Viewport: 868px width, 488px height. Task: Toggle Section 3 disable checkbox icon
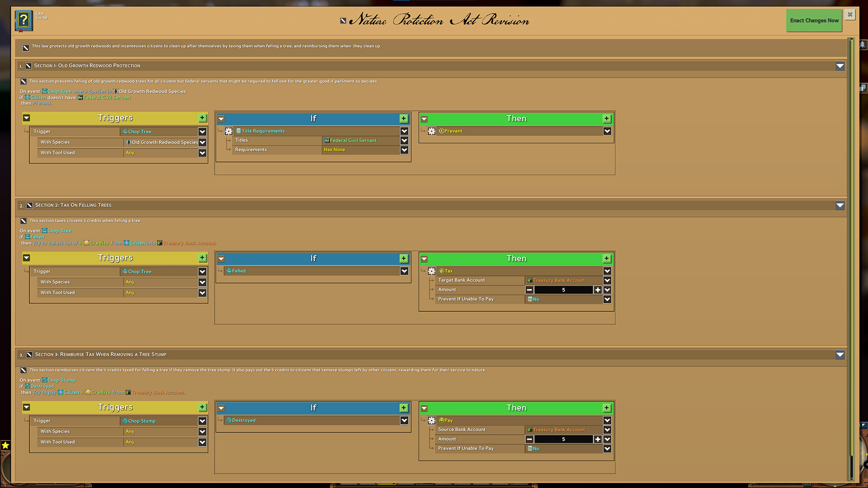point(30,354)
